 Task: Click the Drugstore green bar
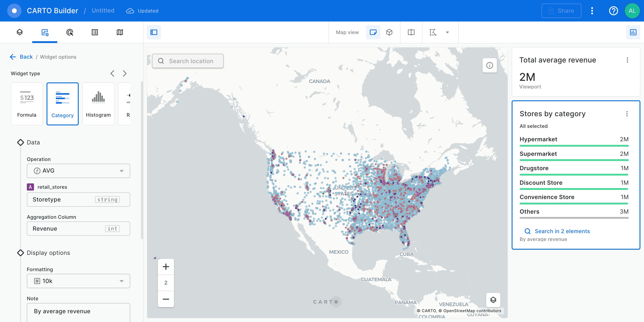574,175
